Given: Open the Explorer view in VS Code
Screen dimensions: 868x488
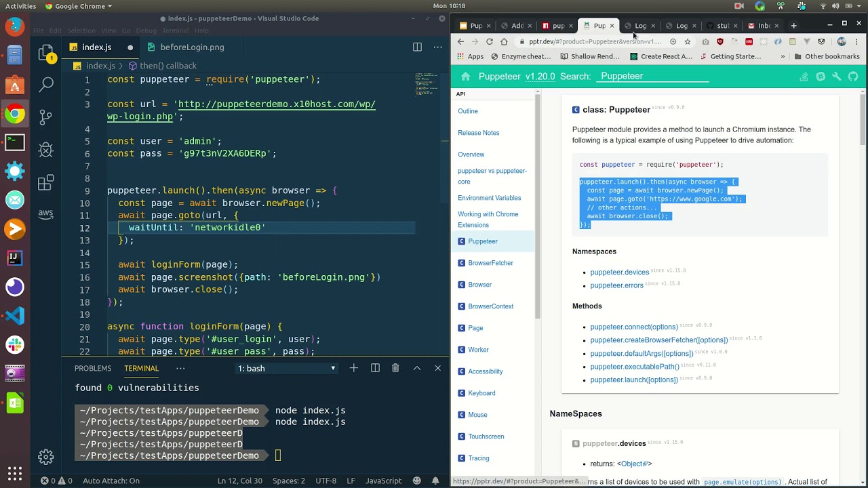Looking at the screenshot, I should point(46,53).
